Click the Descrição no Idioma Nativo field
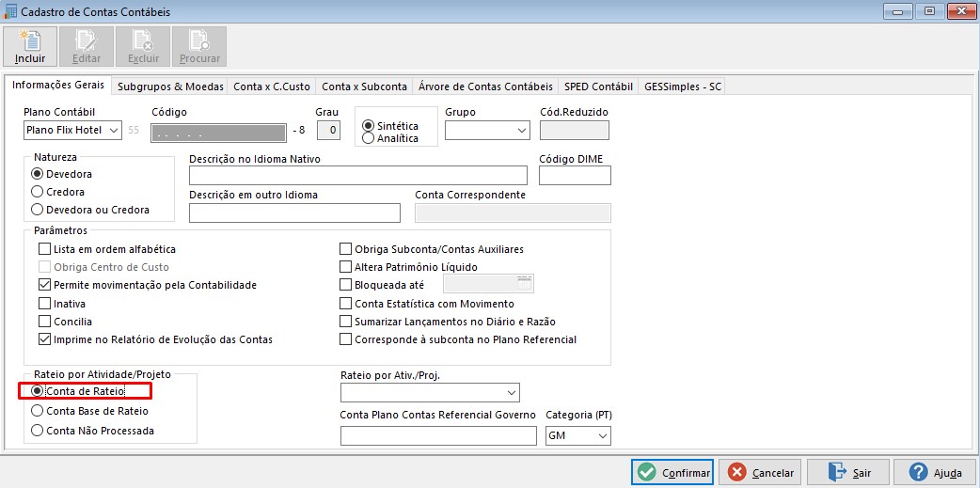The width and height of the screenshot is (980, 488). pyautogui.click(x=358, y=176)
